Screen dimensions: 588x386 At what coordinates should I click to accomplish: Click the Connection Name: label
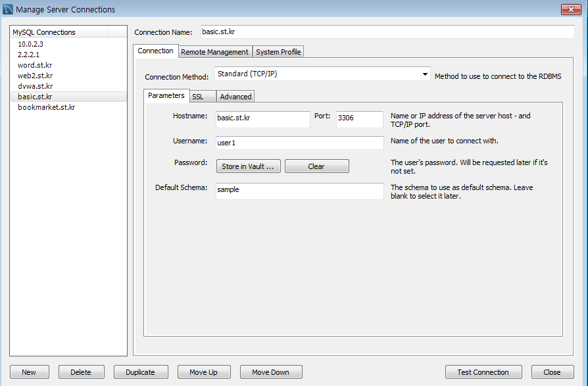click(163, 33)
